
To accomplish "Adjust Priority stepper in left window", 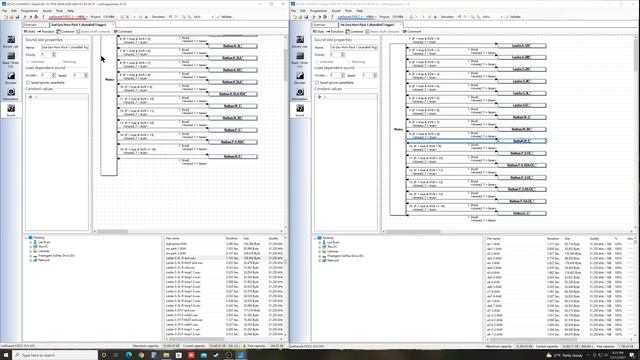I will [54, 54].
